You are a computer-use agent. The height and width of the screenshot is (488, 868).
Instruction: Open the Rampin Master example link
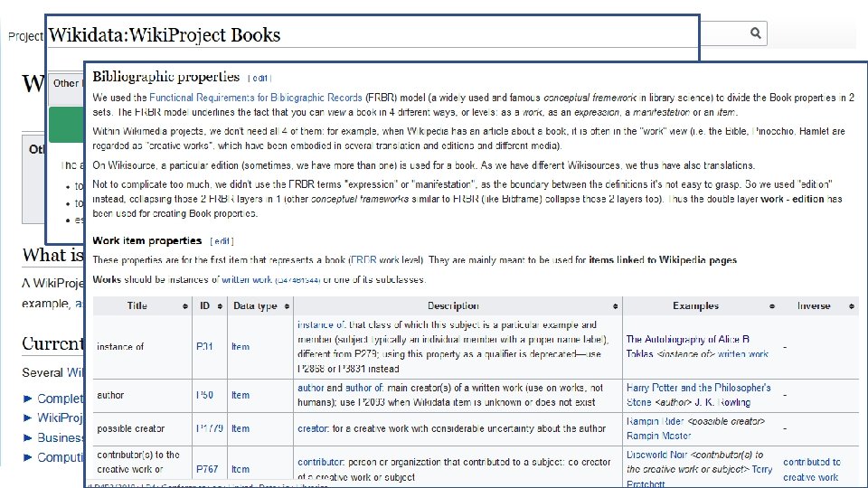[659, 436]
